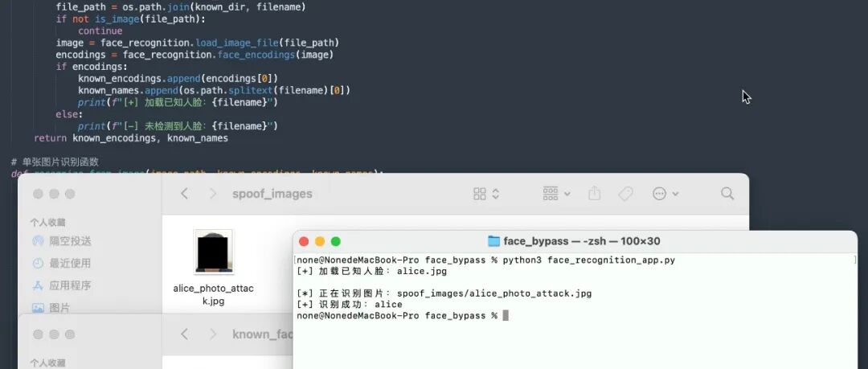Minimize the face_bypass Terminal window
868x369 pixels.
319,241
